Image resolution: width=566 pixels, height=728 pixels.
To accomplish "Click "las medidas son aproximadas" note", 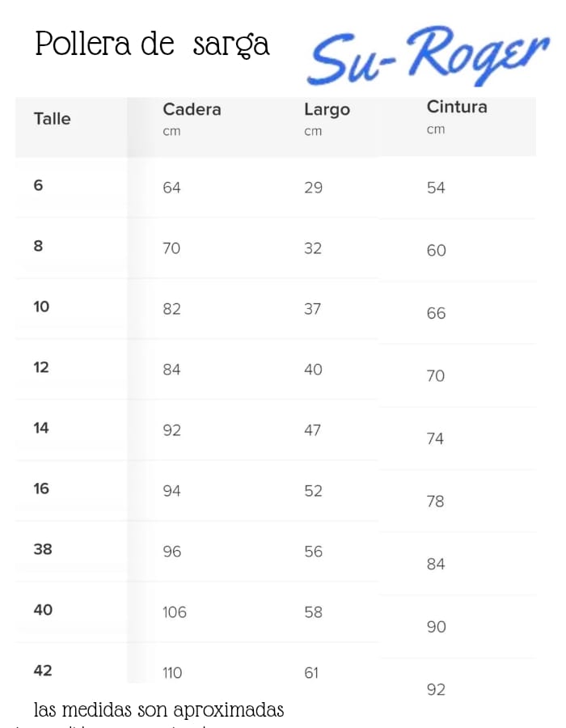I will [159, 711].
